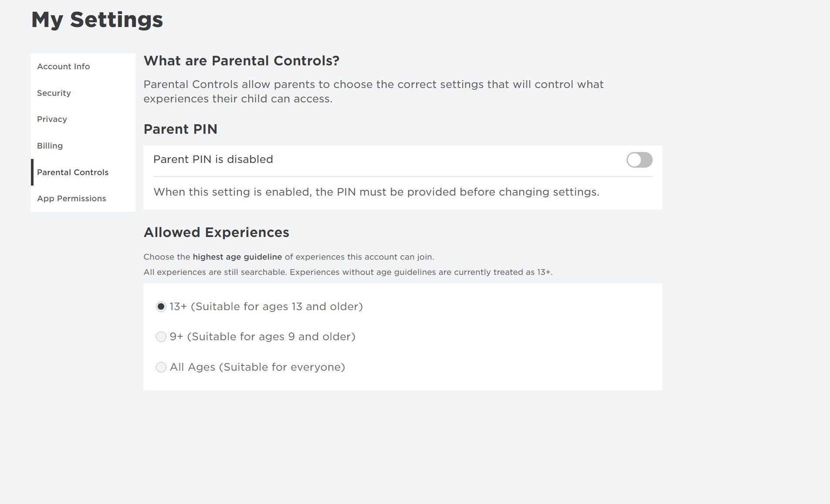Image resolution: width=830 pixels, height=504 pixels.
Task: Choose the 9+ age guideline radio button
Action: (161, 337)
